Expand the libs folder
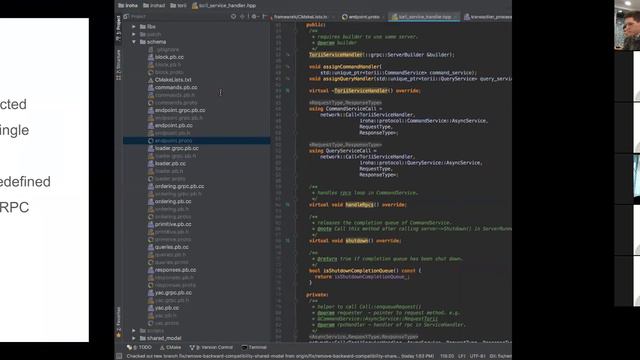The image size is (640, 360). coord(134,27)
